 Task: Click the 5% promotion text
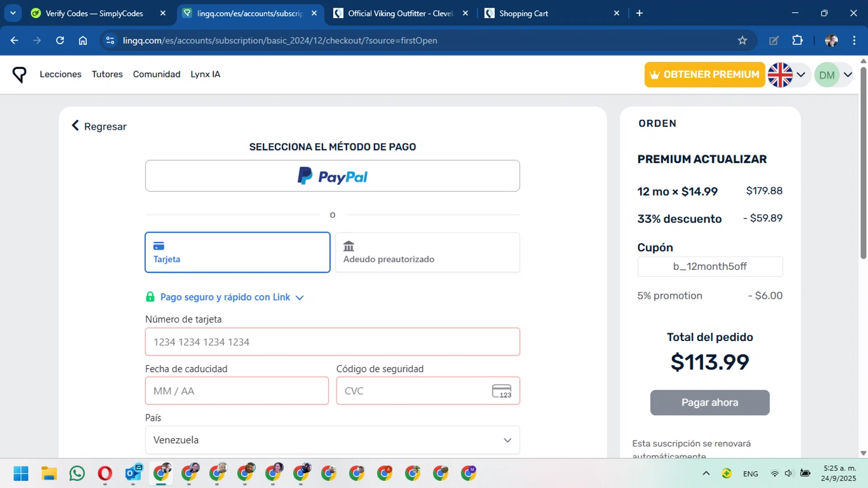[670, 295]
